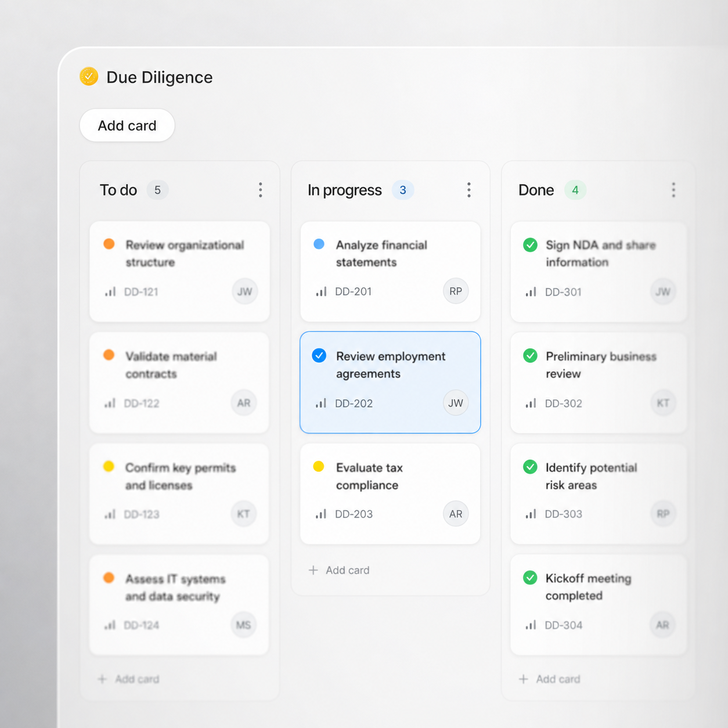Open the Analyze financial statements card title
This screenshot has width=728, height=728.
tap(381, 254)
